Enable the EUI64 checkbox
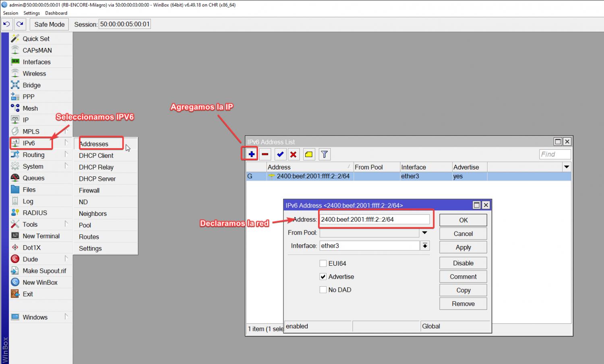Screen dimensions: 604x364 323,263
